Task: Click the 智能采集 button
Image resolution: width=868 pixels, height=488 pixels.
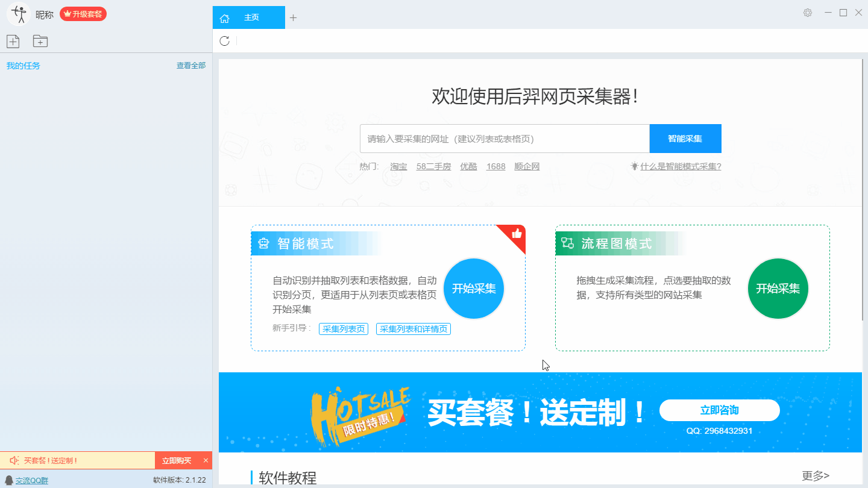Action: 685,138
